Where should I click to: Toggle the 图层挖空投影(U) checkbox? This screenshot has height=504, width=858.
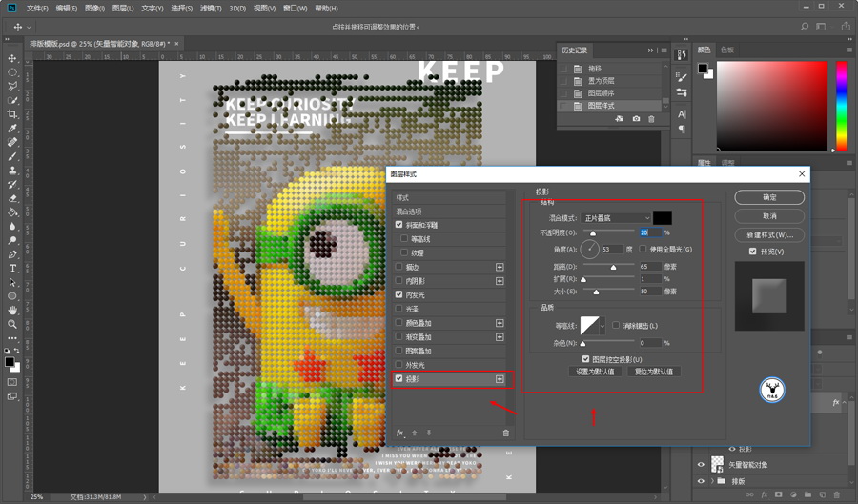point(585,359)
